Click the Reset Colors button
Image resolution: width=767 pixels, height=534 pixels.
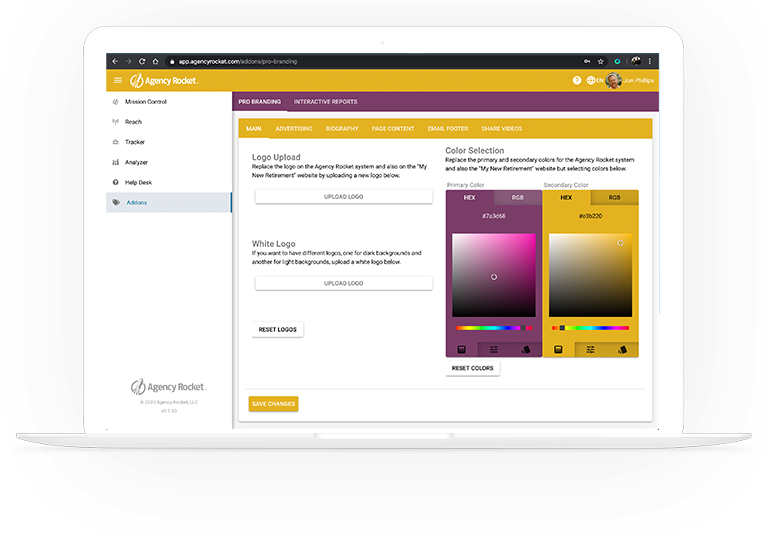[473, 368]
